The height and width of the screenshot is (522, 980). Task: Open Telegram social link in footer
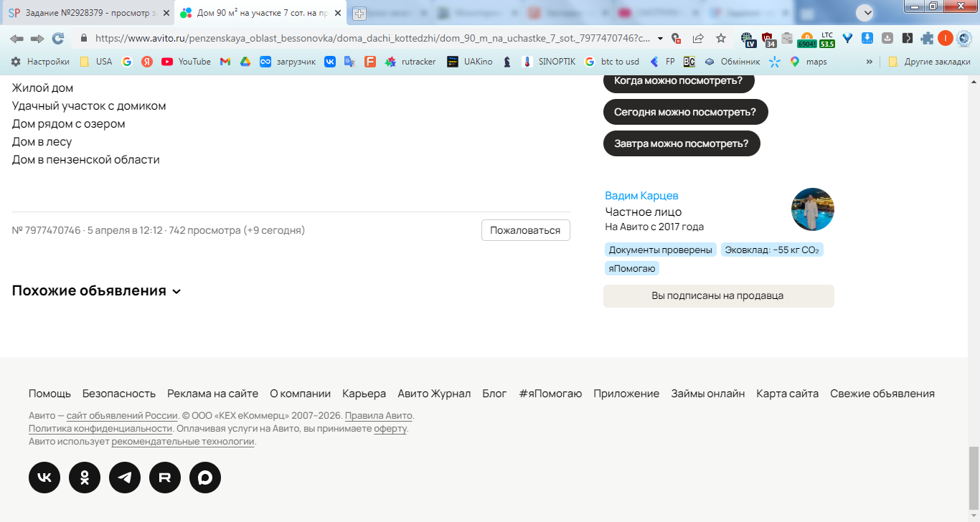[125, 478]
